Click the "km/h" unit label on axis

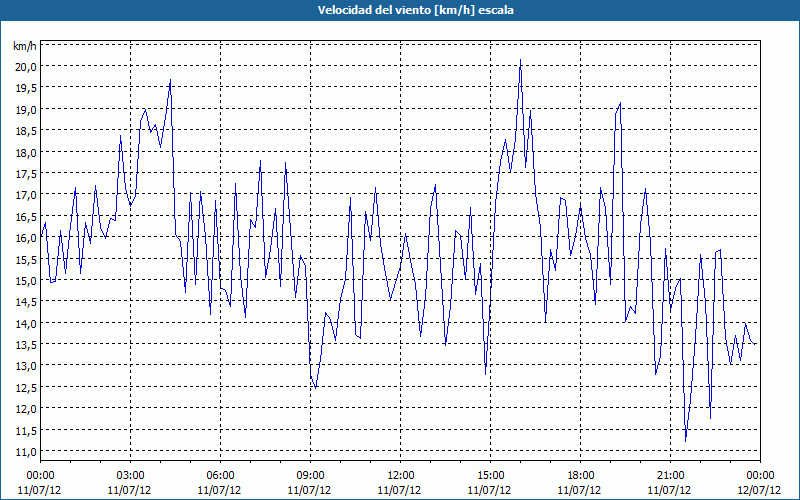click(24, 47)
